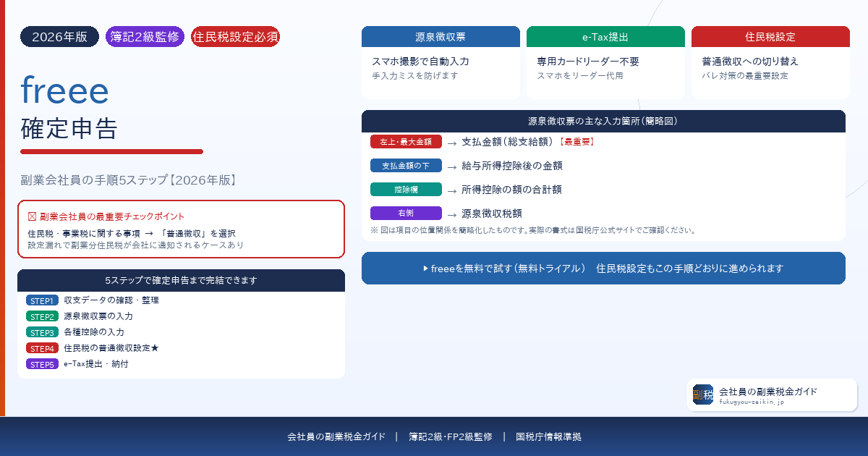868x456 pixels.
Task: Expand the 5ステップで確定申告 panel header
Action: tap(182, 281)
